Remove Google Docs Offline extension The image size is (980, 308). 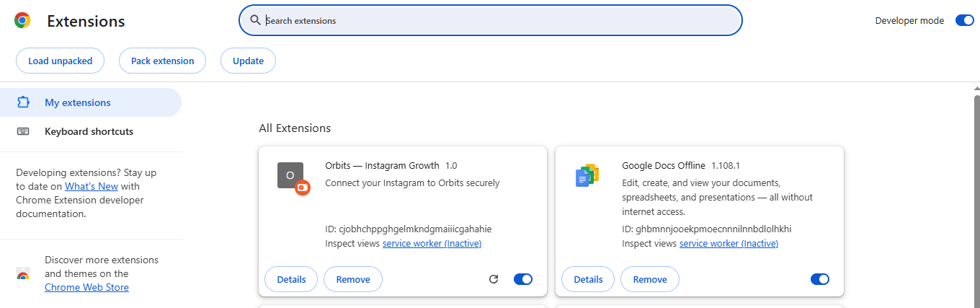click(650, 279)
